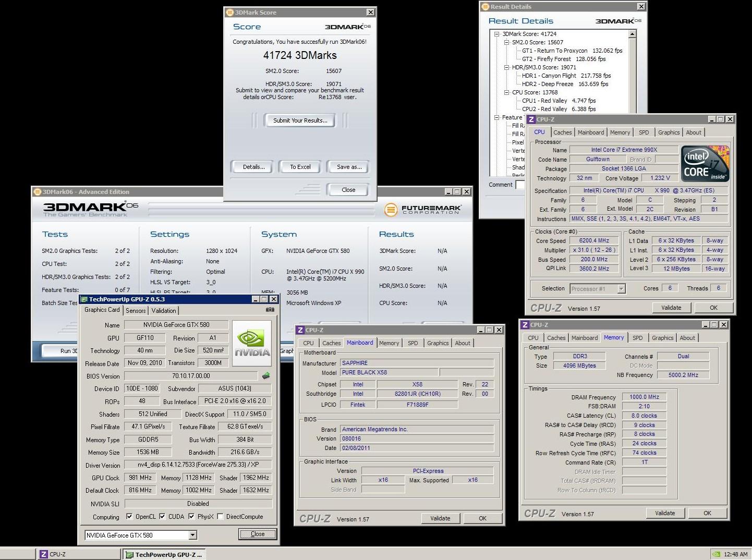Click the Result Details window title icon

(484, 7)
